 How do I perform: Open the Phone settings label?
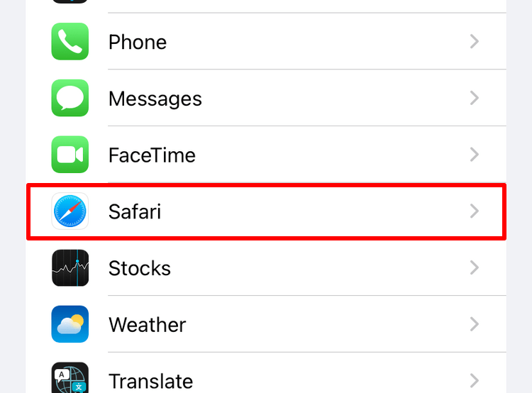point(138,42)
